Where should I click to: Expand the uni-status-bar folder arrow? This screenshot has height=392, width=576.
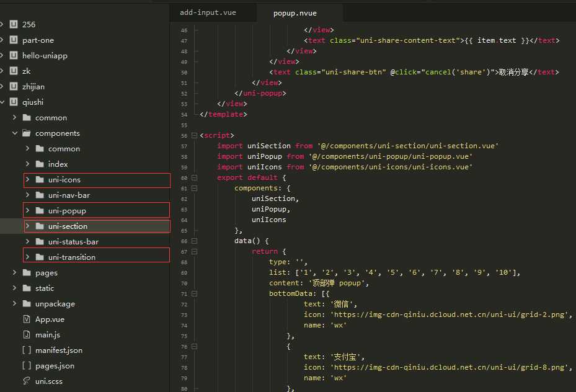tap(27, 241)
